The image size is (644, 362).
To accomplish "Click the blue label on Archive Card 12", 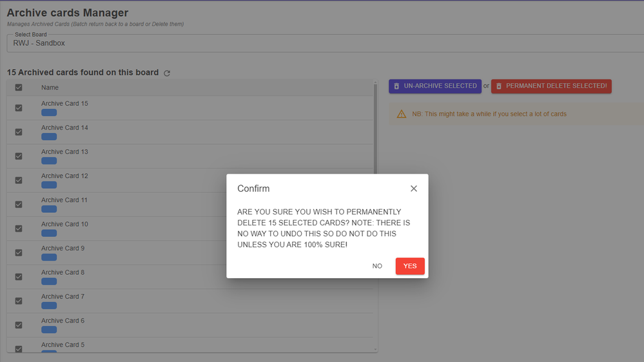I will click(49, 185).
